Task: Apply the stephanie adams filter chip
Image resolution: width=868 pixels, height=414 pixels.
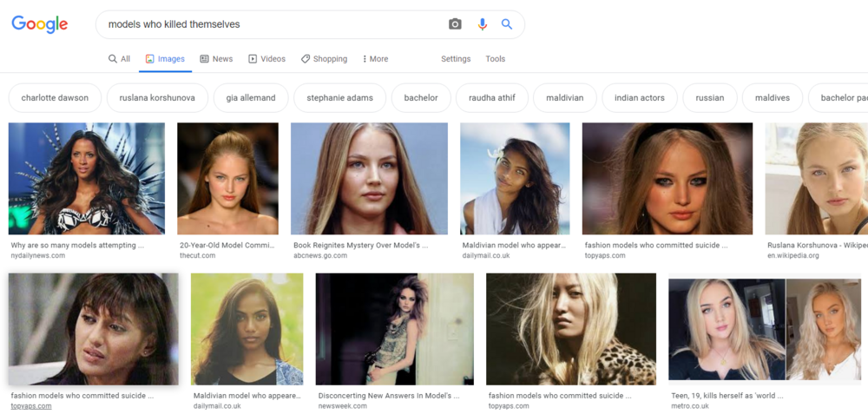Action: coord(339,98)
